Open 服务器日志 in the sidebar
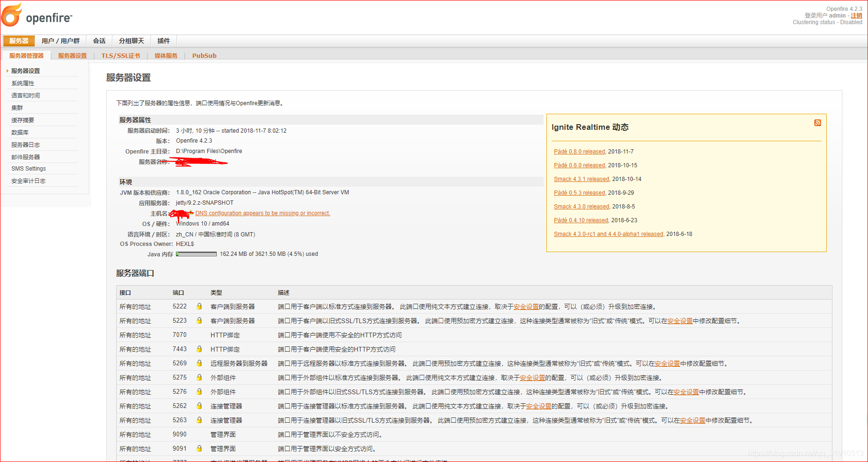The image size is (868, 462). 26,145
